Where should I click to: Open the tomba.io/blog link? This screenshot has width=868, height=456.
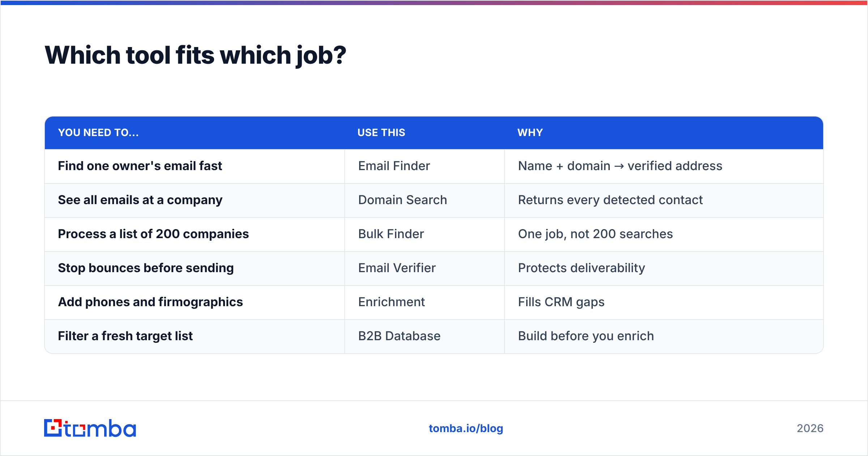[466, 428]
